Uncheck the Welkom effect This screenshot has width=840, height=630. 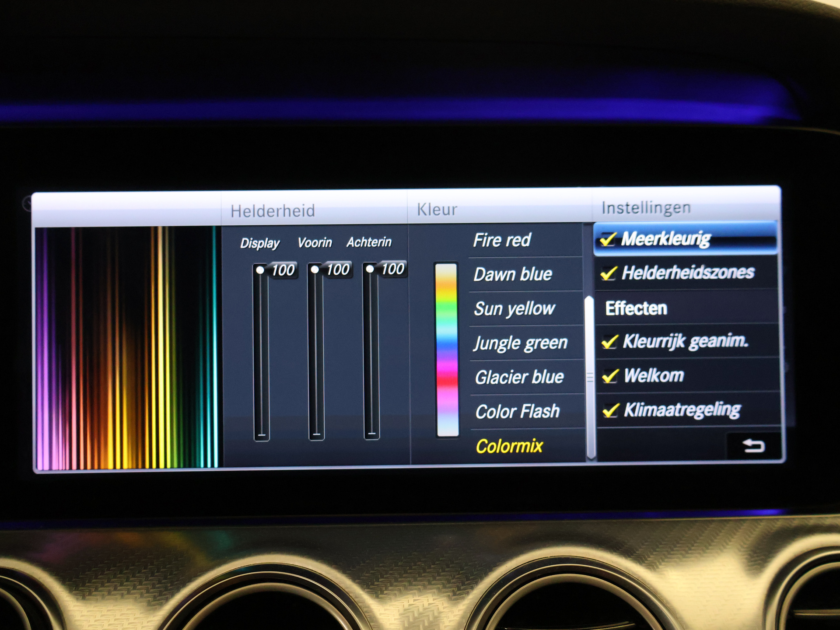610,376
